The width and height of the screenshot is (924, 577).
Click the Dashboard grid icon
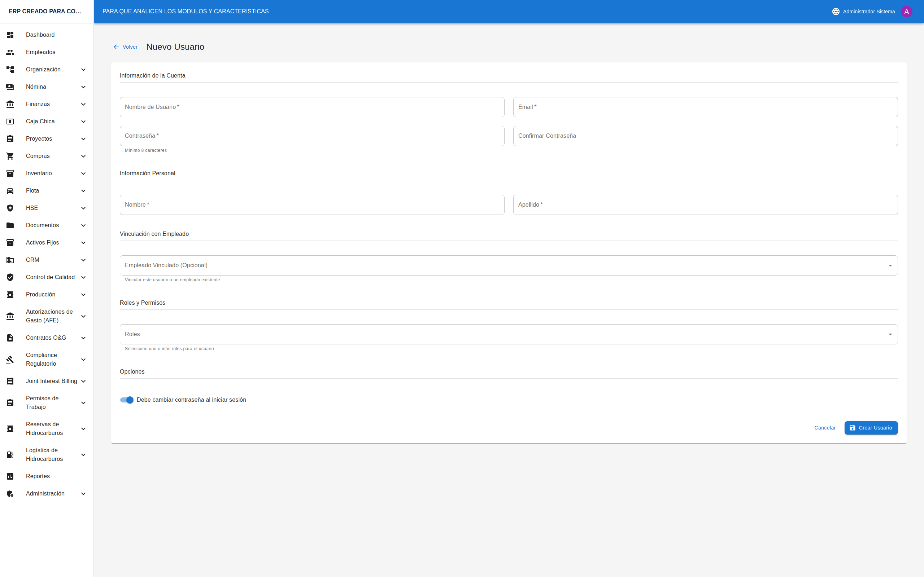(x=10, y=35)
